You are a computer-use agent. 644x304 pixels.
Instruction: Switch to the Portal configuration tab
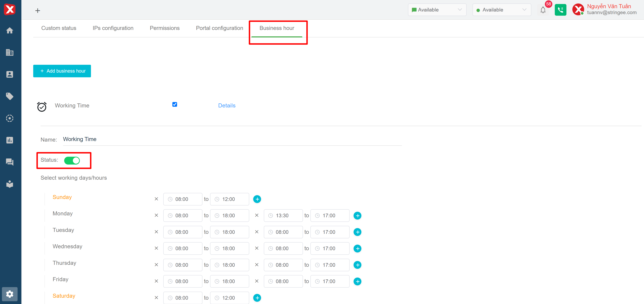click(x=219, y=28)
